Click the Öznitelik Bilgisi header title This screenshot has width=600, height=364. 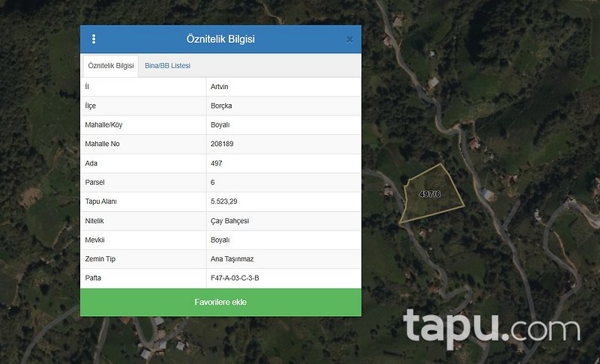220,39
